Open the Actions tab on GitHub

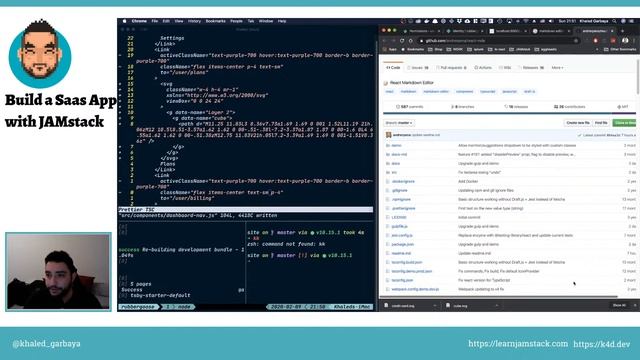coord(483,68)
